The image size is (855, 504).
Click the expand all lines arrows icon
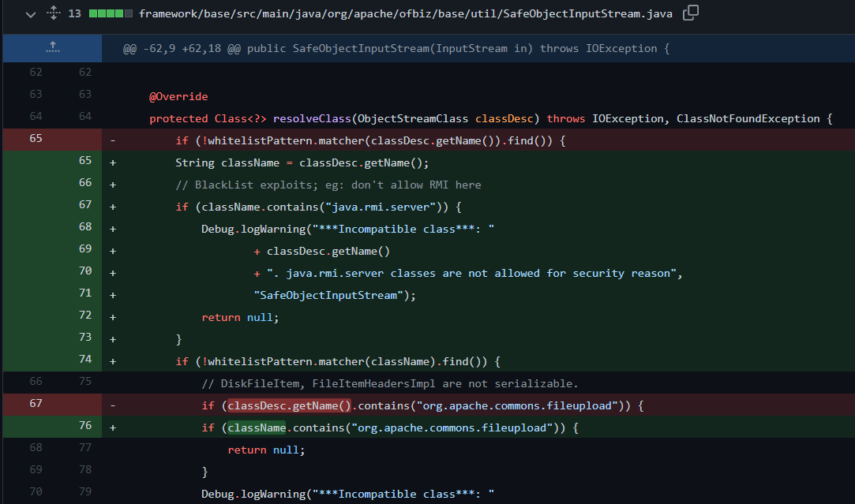pyautogui.click(x=54, y=13)
